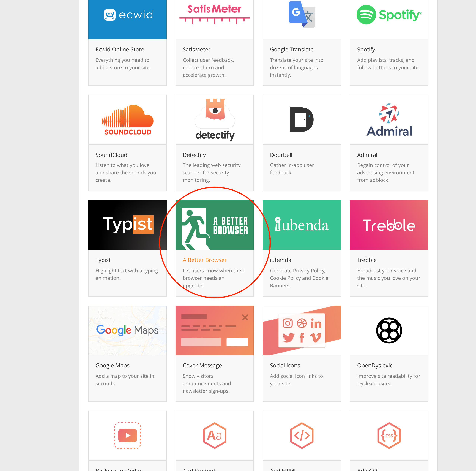
Task: Open the iubenda app title
Action: pyautogui.click(x=280, y=260)
